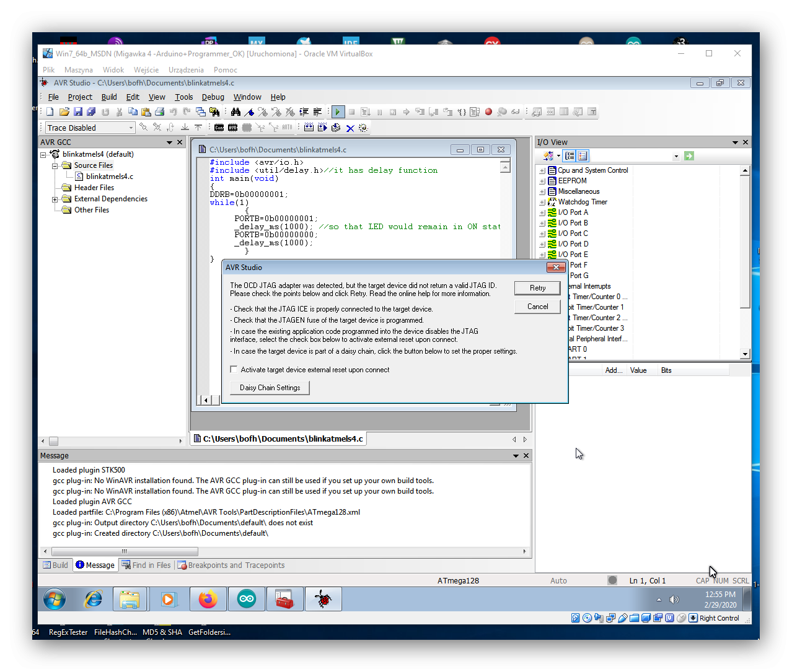Screen dimensions: 792x672
Task: Click blinkatmels4.c document tab at bottom
Action: point(278,439)
